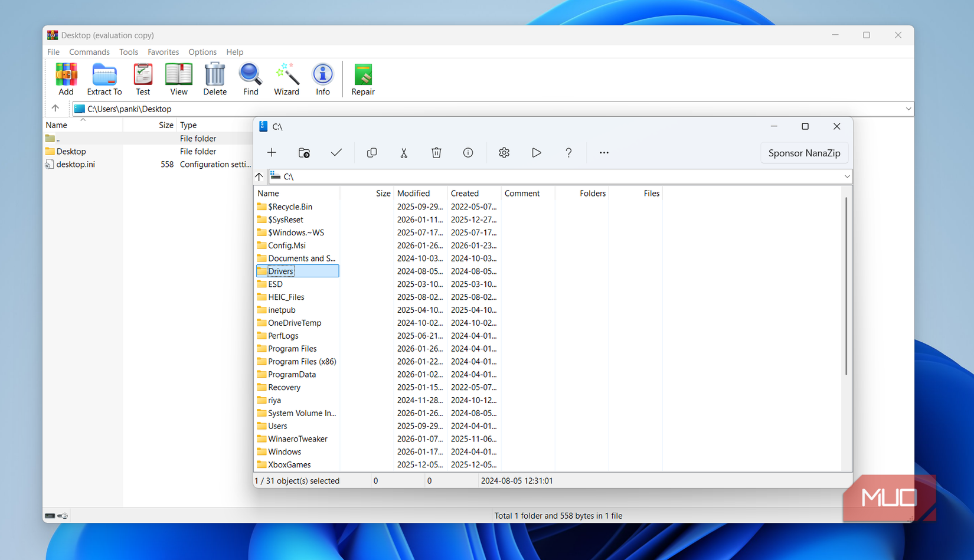Create a new folder with NanaZip's folder icon

pos(304,152)
